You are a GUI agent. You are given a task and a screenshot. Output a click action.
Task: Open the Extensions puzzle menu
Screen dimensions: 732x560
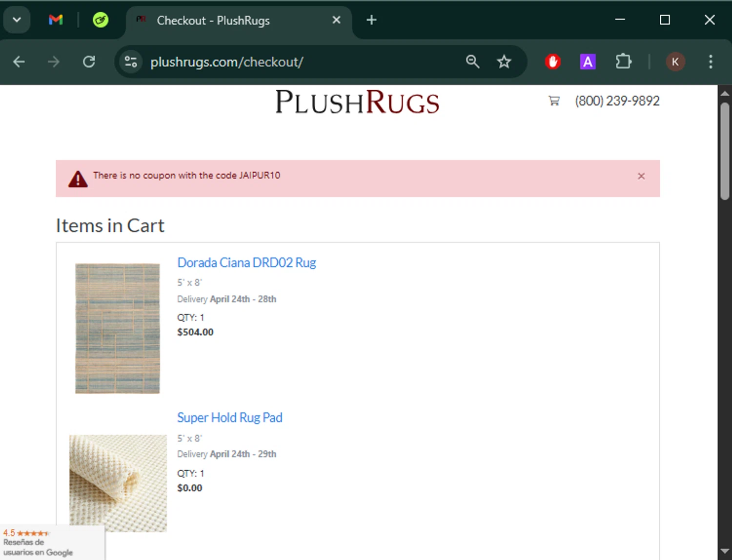623,62
